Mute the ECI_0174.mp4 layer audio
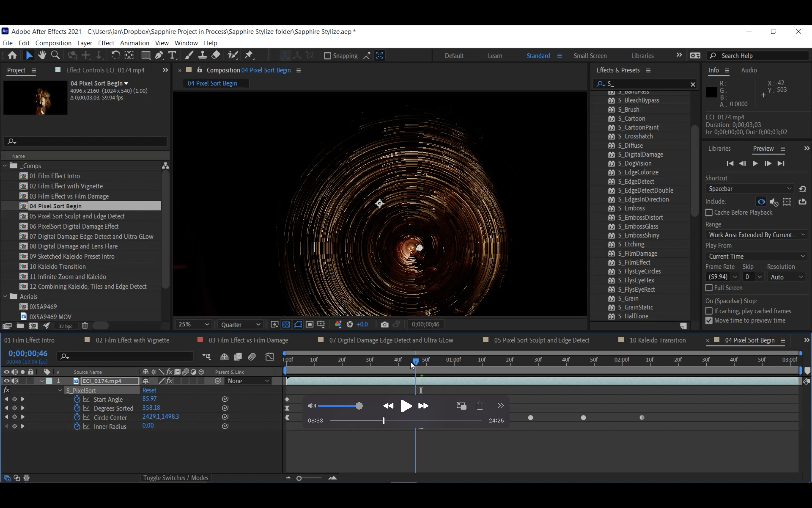 (x=14, y=381)
